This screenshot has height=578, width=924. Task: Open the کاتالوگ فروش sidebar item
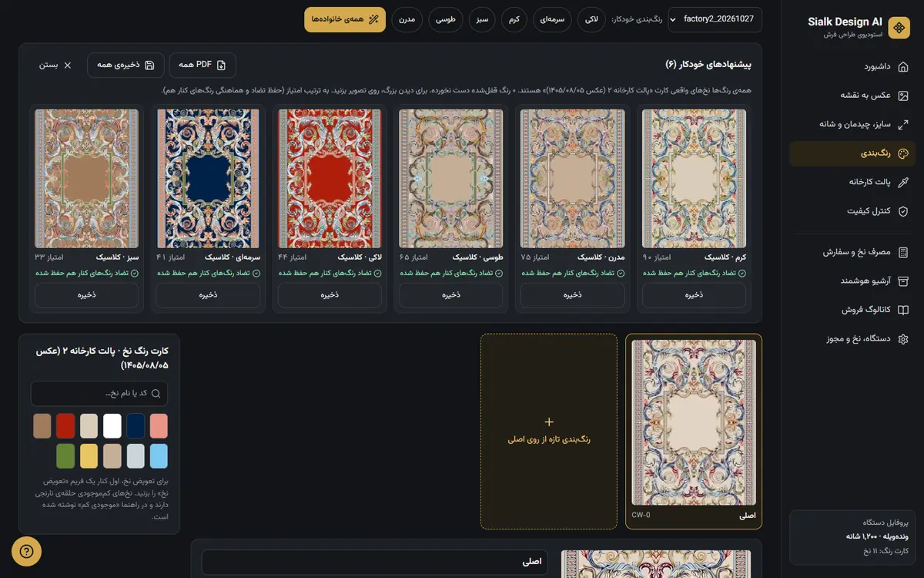coord(852,310)
